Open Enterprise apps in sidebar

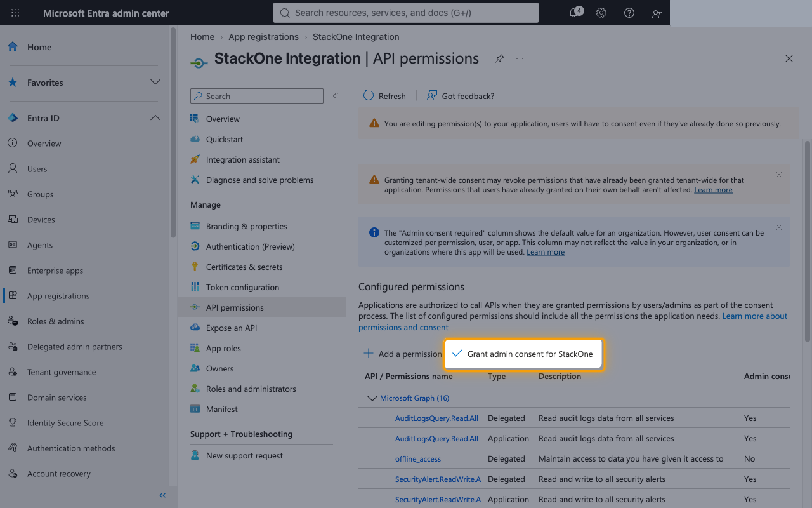pos(84,271)
